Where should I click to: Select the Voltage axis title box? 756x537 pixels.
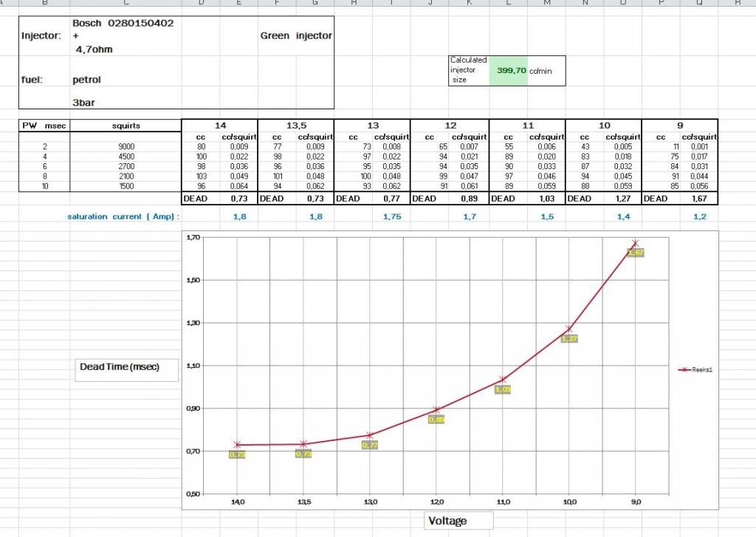coord(448,521)
